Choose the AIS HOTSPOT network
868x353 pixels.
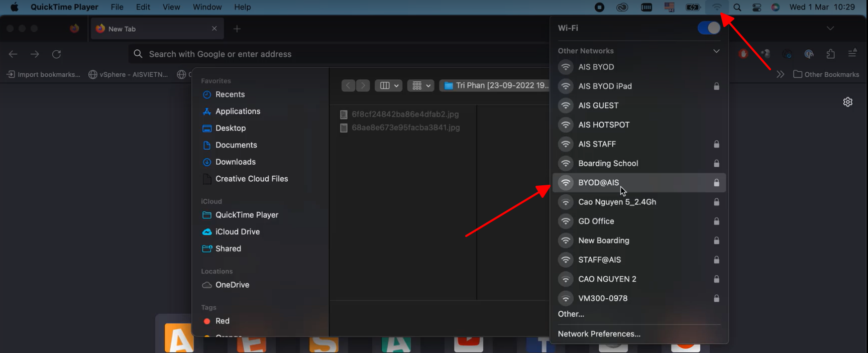click(x=639, y=125)
